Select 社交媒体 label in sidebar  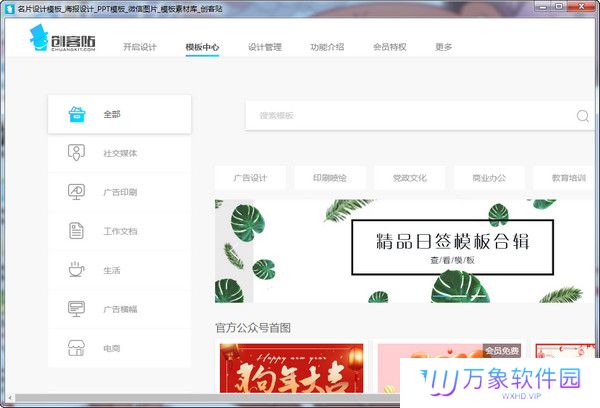click(x=120, y=153)
